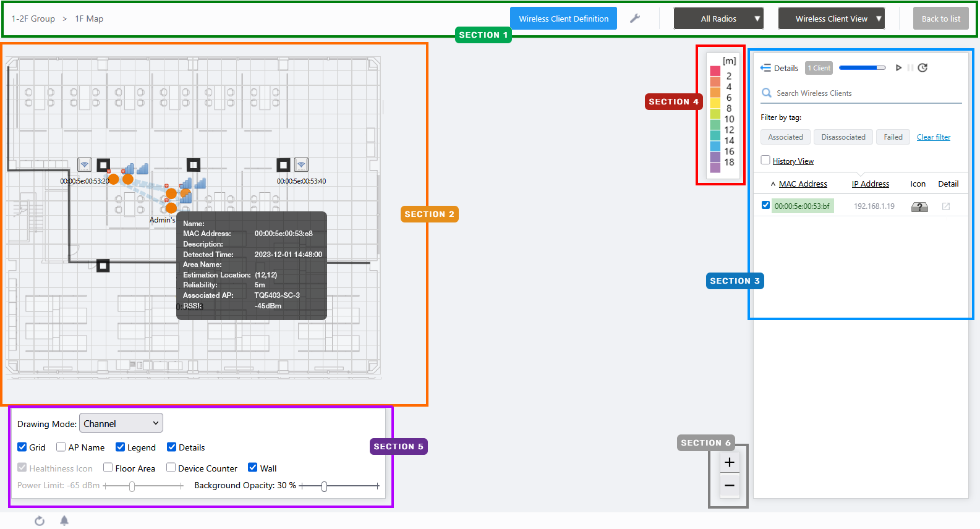Open detail link icon for client 00:00:5e:00:53:bf
This screenshot has height=529, width=980.
tap(945, 206)
